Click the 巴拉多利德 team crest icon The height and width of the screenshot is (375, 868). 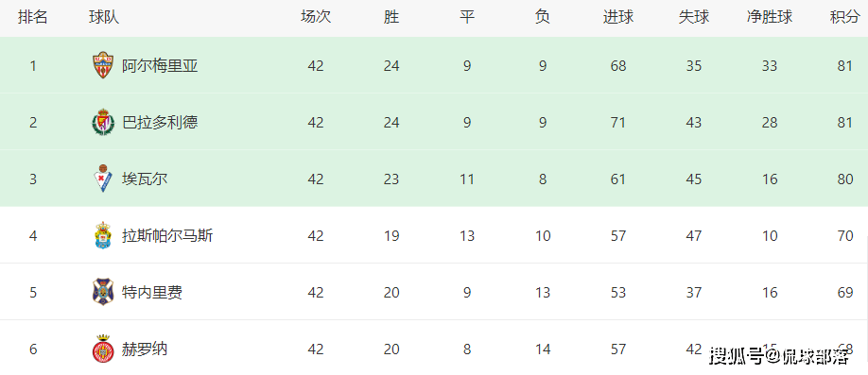103,122
